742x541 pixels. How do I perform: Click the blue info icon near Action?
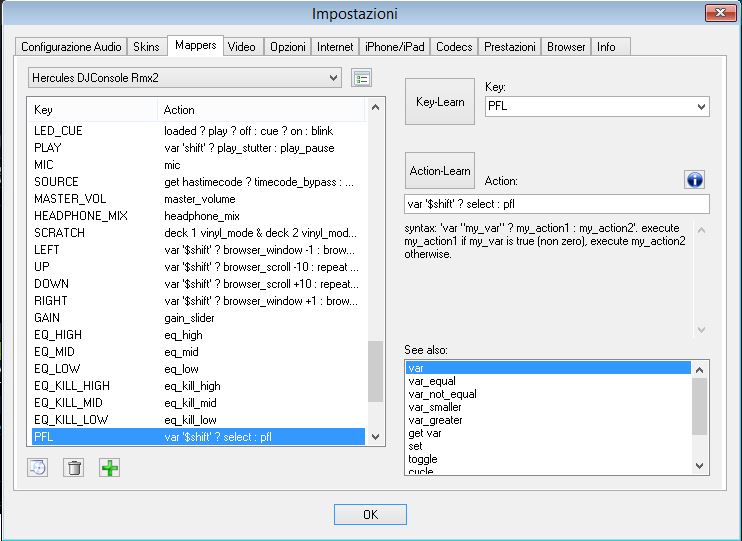pos(695,179)
